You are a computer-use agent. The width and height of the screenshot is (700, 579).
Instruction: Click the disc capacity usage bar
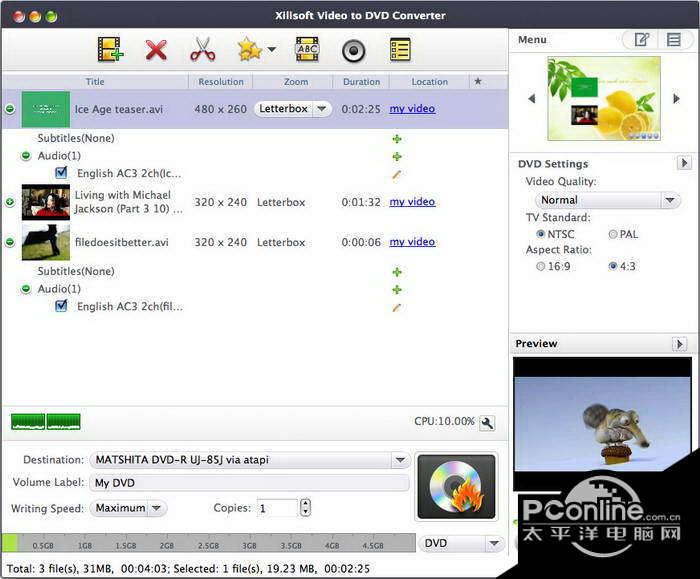tap(208, 543)
